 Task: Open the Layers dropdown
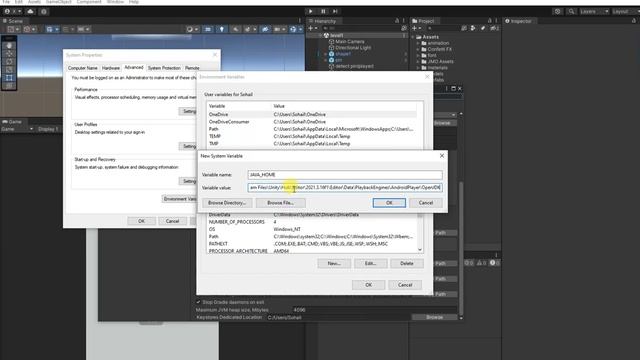[594, 11]
